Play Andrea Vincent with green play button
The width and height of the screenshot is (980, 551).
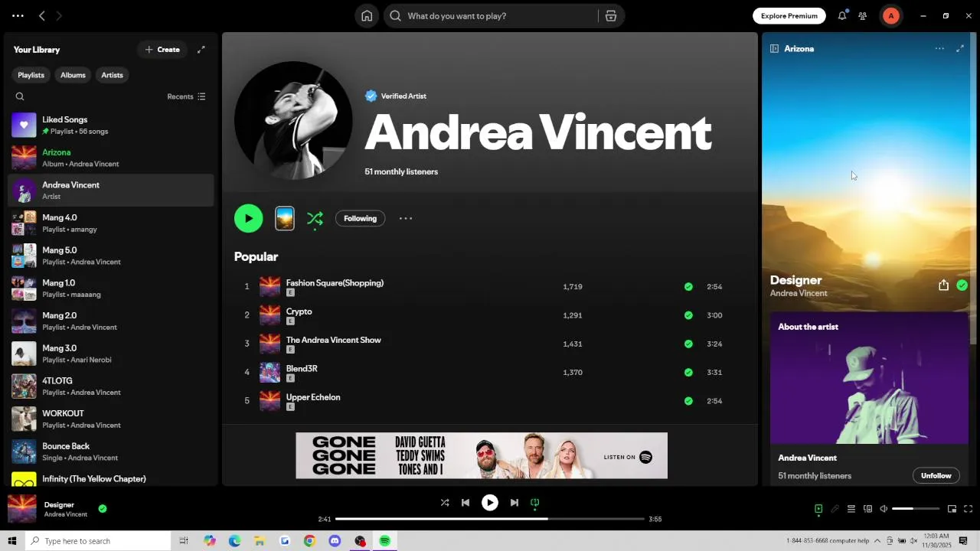(x=248, y=219)
